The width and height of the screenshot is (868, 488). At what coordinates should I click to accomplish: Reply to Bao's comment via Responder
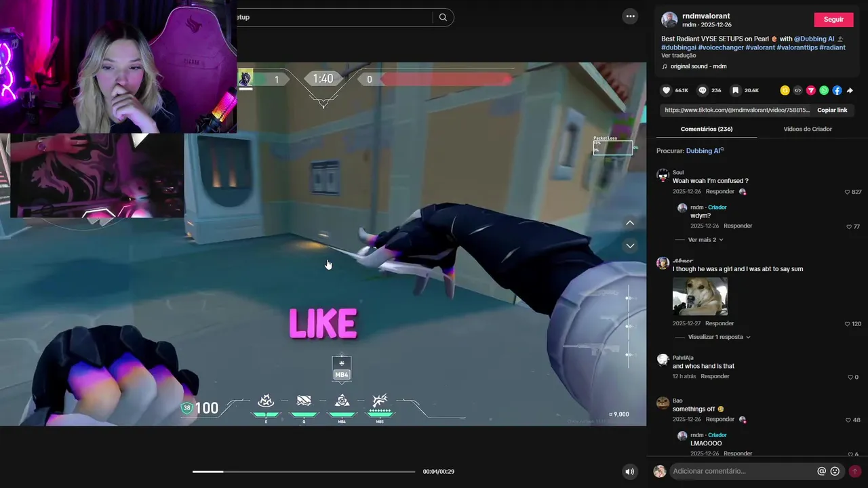pos(720,420)
